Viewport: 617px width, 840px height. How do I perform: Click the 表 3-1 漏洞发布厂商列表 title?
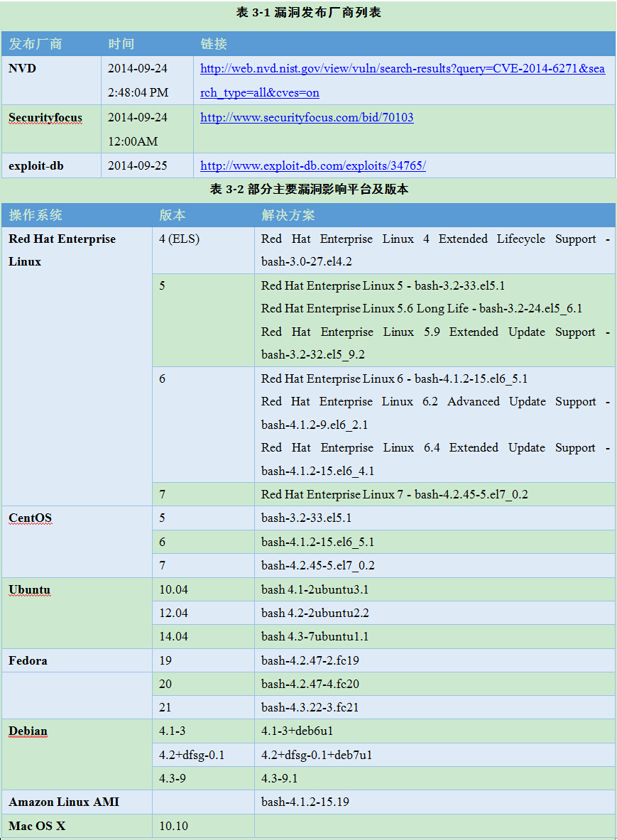308,12
